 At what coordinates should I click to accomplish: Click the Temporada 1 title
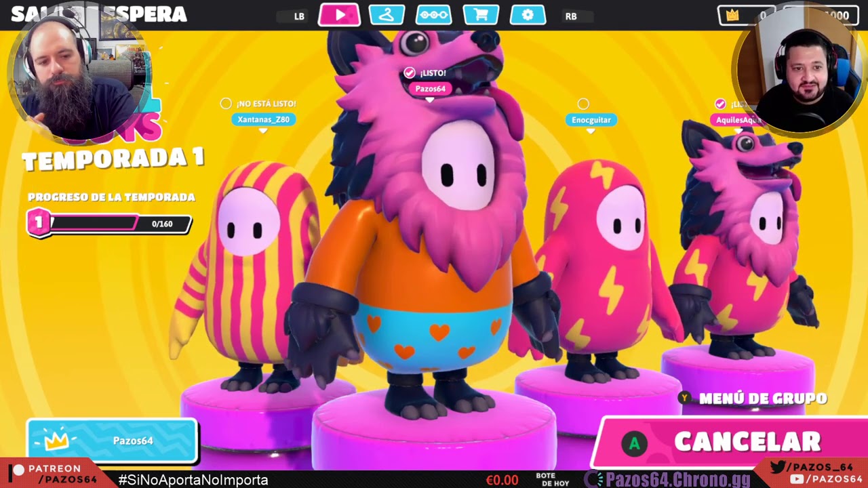pos(113,159)
